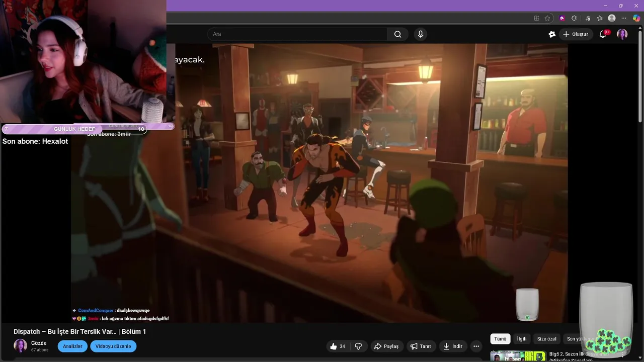Screen dimensions: 644x362
Task: Click the split screen icon in address bar
Action: [536, 18]
